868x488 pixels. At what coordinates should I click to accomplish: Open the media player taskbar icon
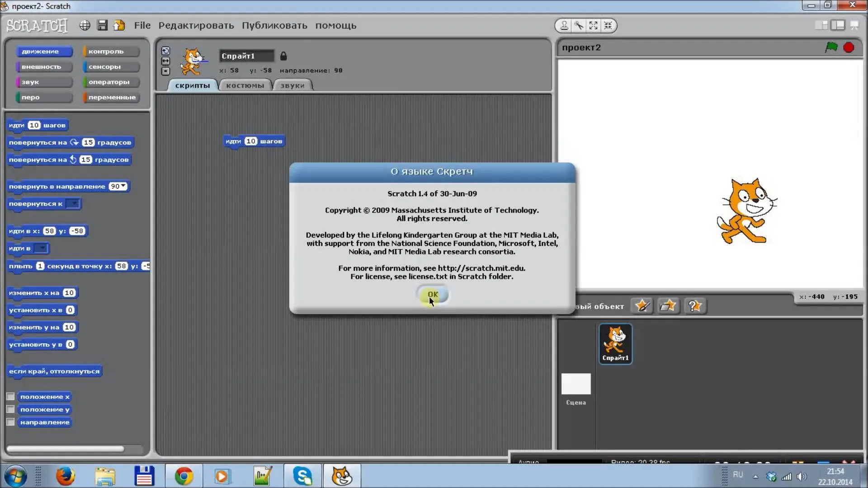point(223,476)
